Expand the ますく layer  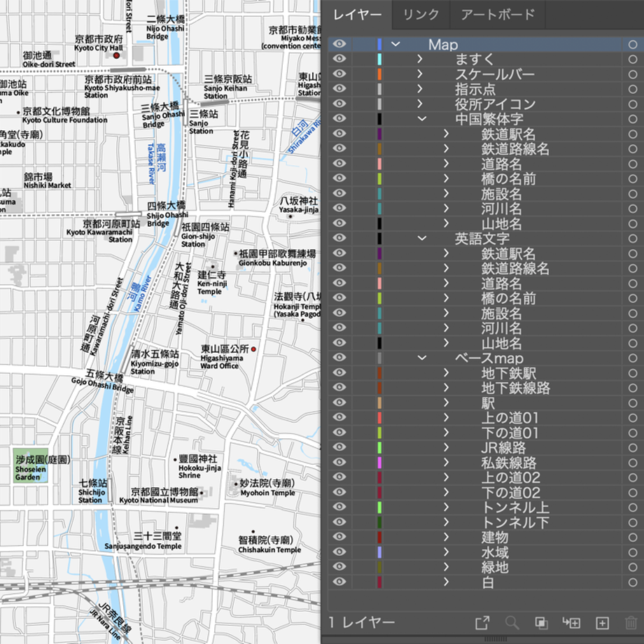click(420, 59)
